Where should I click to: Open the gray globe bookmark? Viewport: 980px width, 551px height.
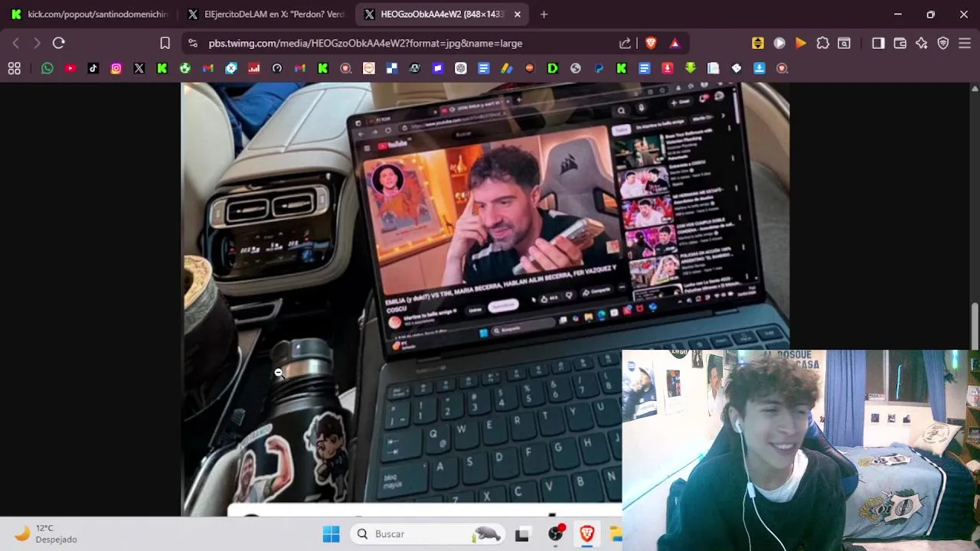(575, 69)
